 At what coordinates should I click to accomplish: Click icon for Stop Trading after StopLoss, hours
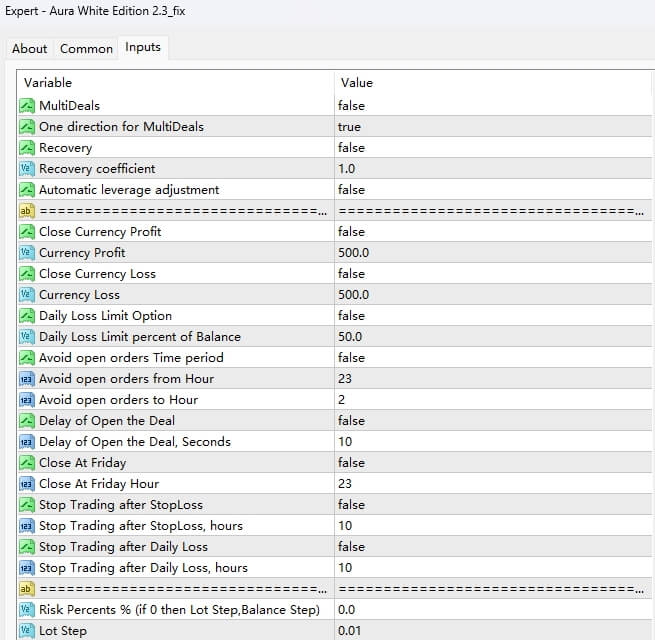[x=27, y=526]
